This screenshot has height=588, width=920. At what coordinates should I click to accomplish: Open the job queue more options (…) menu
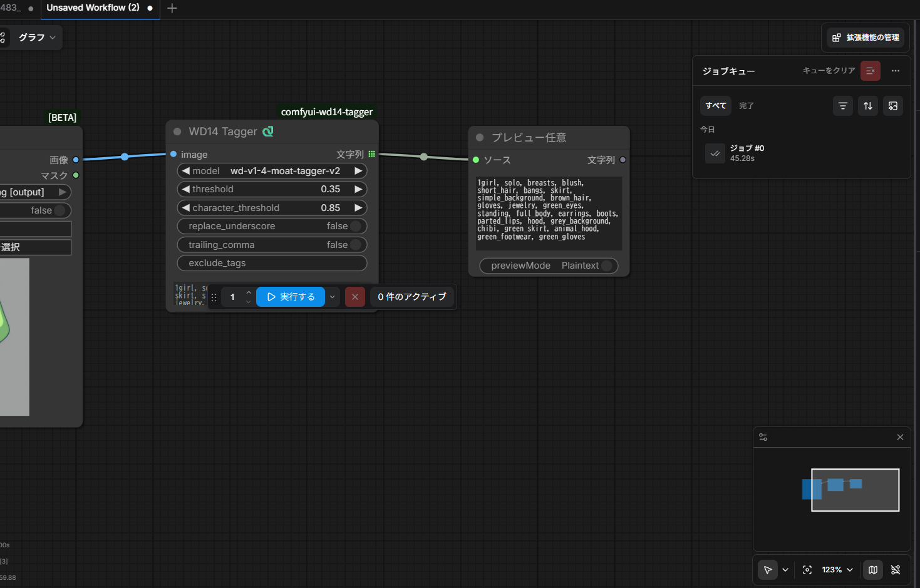[896, 71]
